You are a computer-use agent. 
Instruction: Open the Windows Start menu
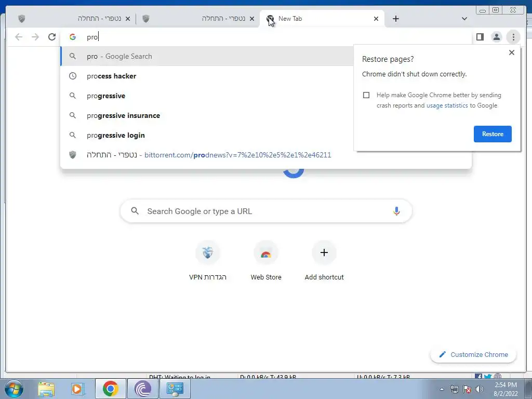click(14, 389)
